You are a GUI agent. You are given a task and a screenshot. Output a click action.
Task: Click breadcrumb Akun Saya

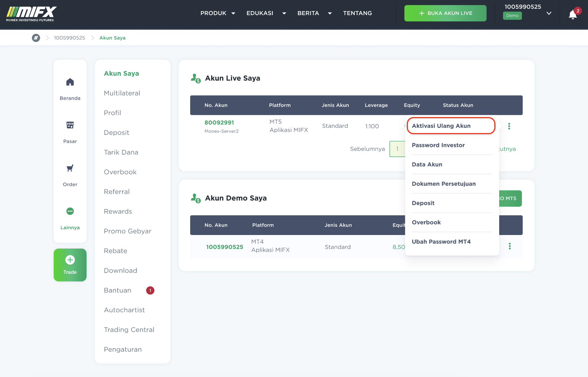(x=112, y=38)
